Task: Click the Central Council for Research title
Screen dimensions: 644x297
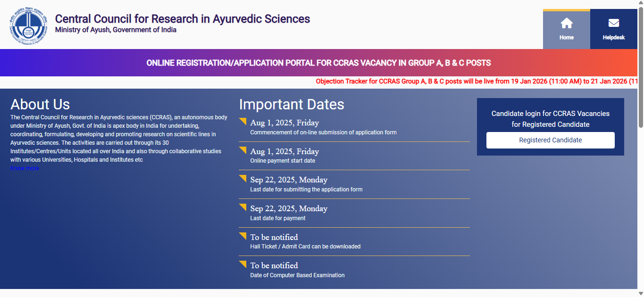Action: coord(182,19)
